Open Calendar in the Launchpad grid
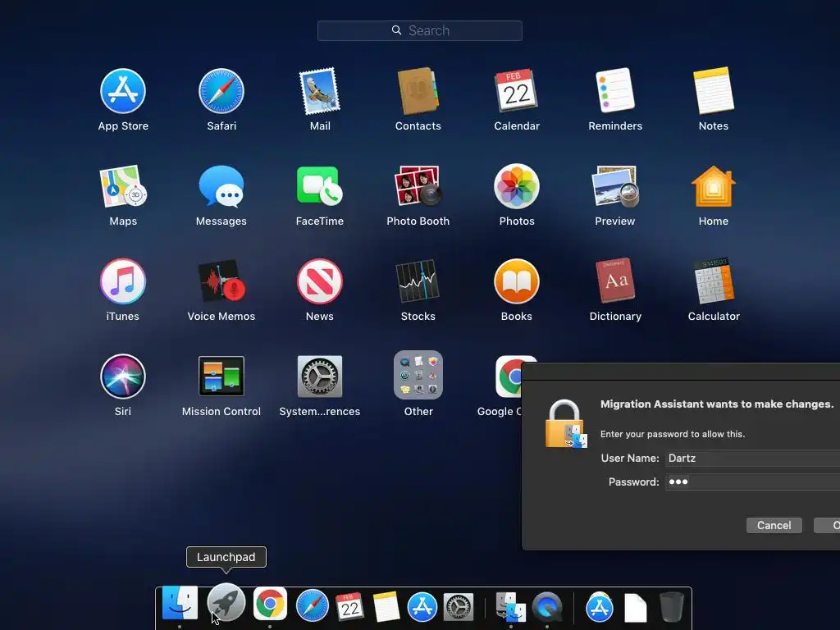 click(517, 91)
